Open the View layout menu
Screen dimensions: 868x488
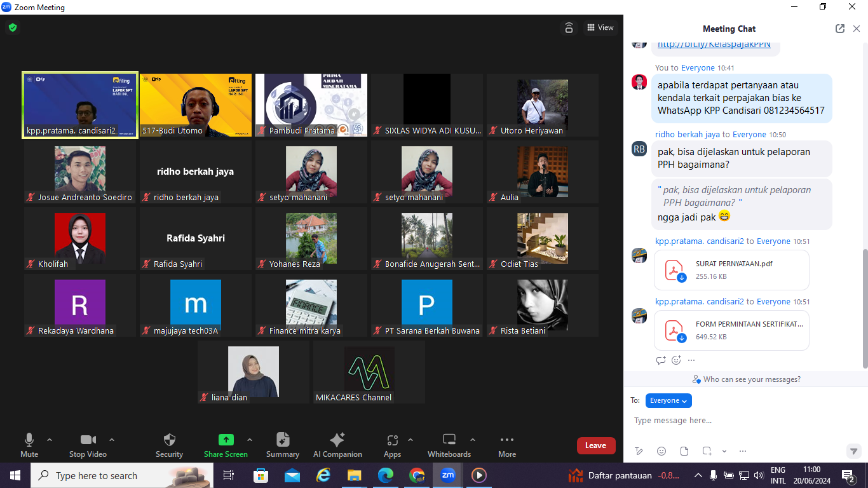[600, 27]
